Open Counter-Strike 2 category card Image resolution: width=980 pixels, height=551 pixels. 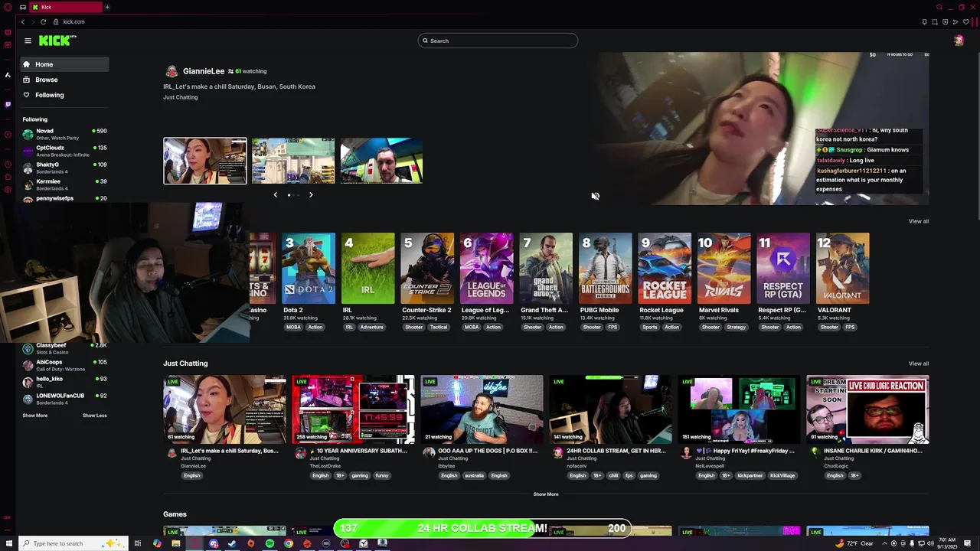[x=427, y=269]
